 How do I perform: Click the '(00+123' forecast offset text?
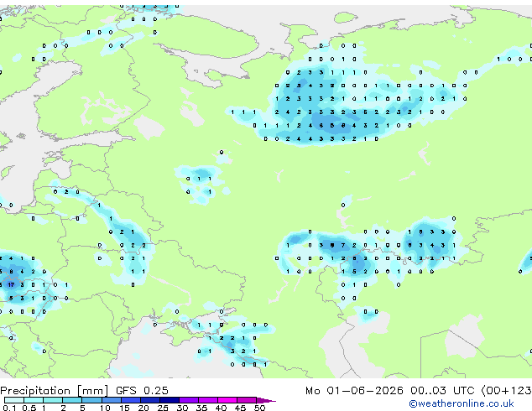[x=506, y=390]
